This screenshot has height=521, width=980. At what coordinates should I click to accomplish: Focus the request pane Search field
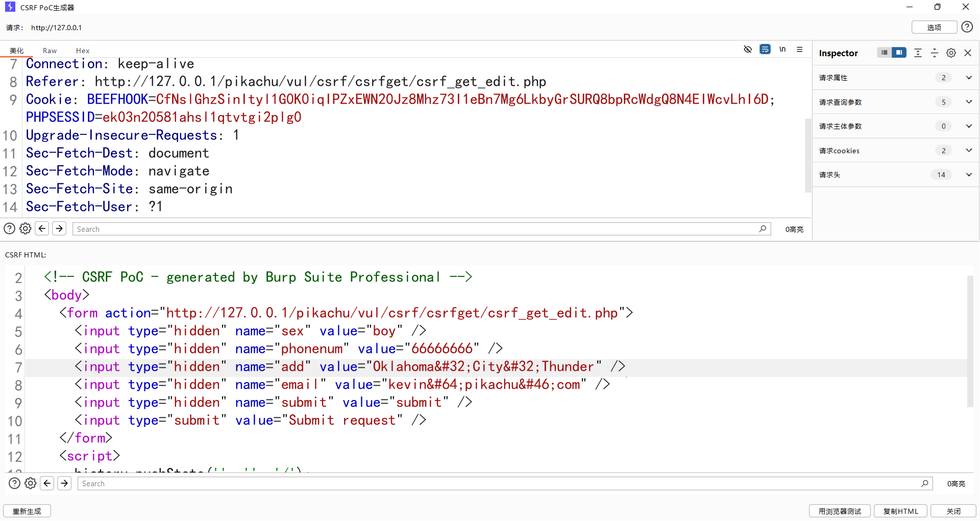[421, 229]
